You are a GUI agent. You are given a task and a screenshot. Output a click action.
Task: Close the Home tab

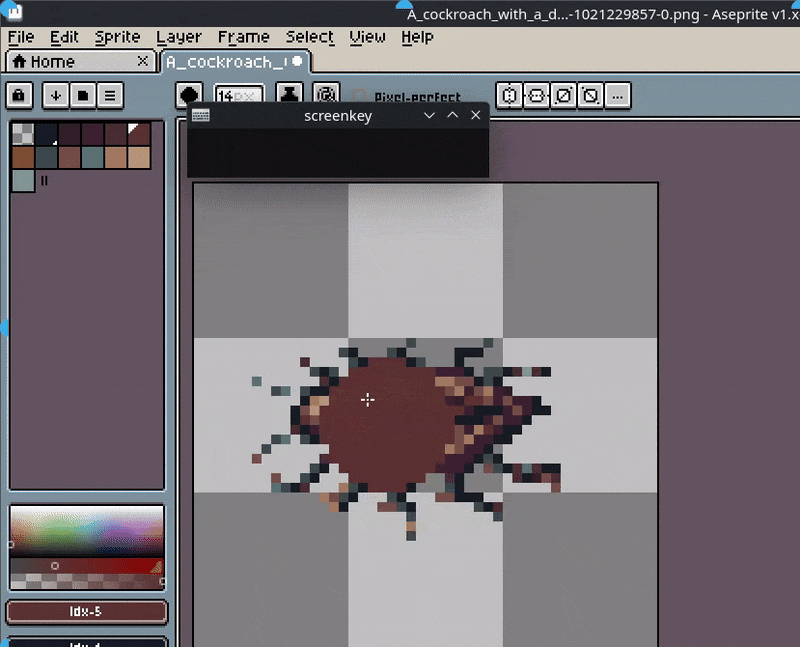coord(143,62)
